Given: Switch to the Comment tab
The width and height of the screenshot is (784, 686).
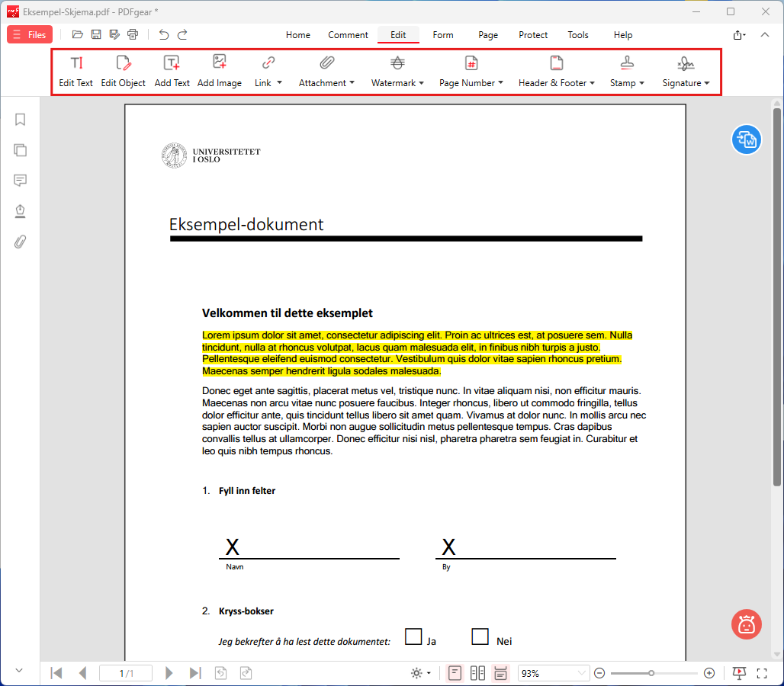Looking at the screenshot, I should point(348,35).
